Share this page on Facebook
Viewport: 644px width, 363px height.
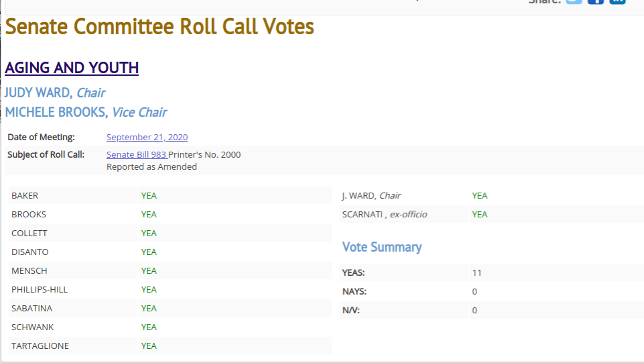[x=595, y=2]
